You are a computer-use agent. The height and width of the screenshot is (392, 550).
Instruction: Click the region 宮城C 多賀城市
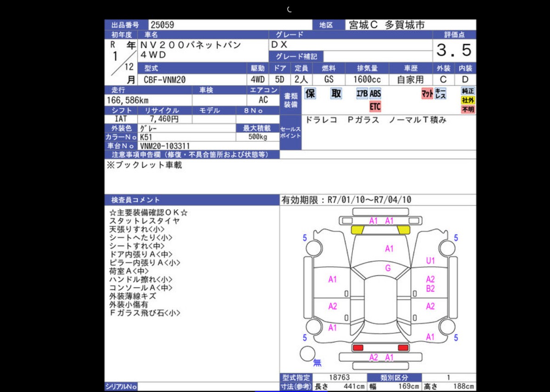(x=387, y=25)
